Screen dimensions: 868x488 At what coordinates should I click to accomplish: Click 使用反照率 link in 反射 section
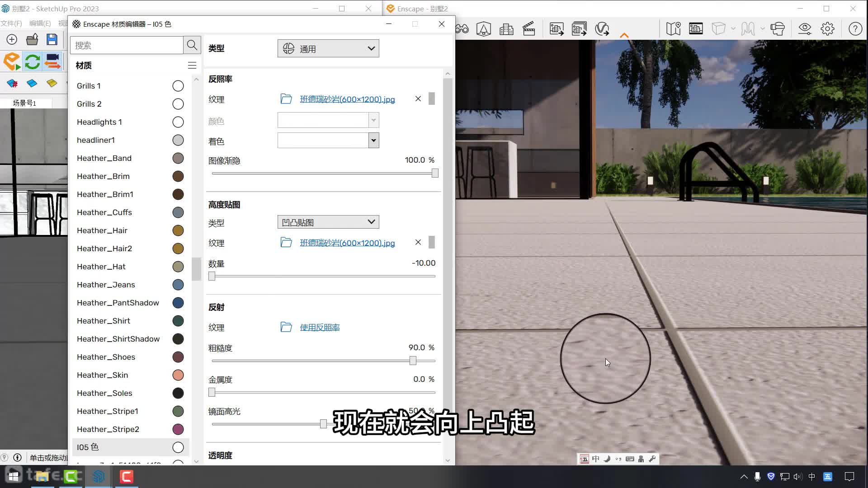tap(320, 327)
